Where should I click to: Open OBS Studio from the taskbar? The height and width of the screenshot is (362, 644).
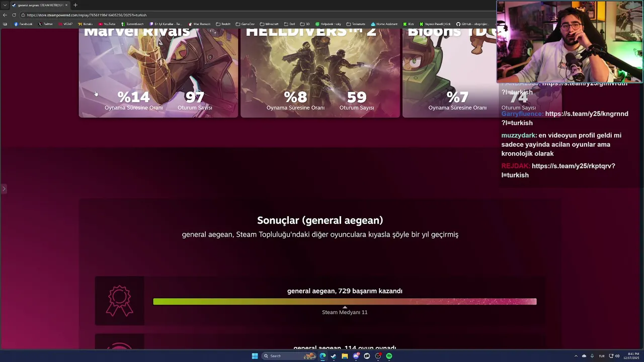click(378, 356)
